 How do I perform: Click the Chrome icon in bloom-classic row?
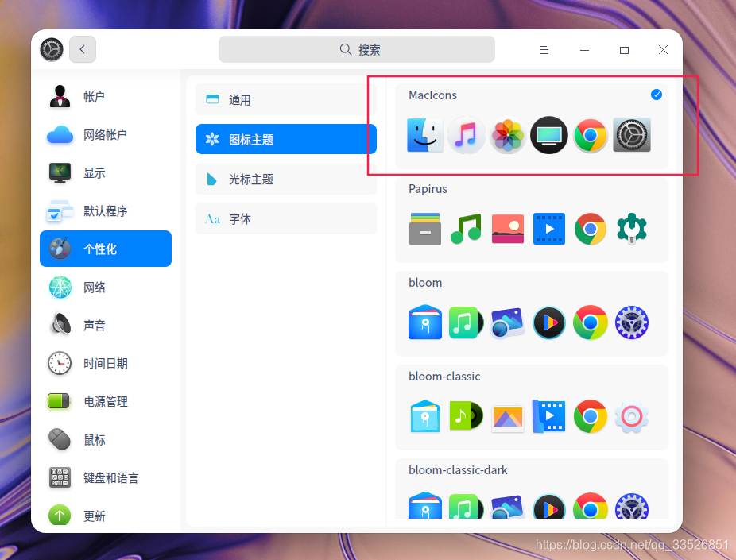tap(590, 416)
